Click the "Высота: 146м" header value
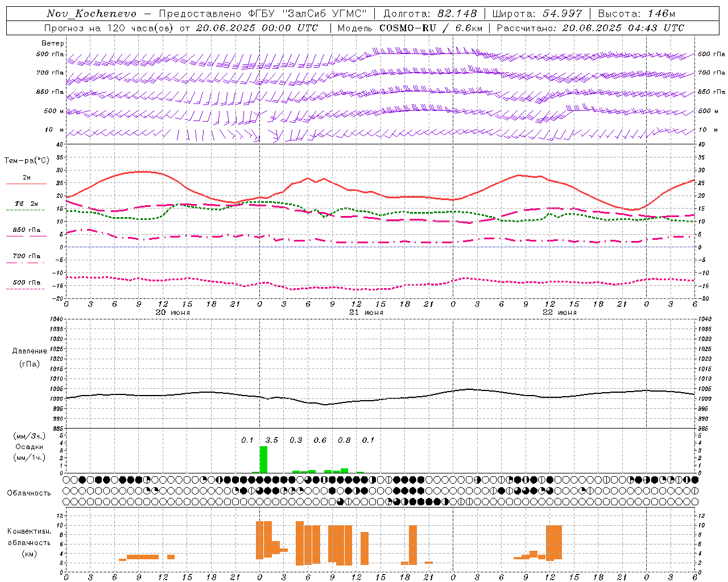 [637, 14]
